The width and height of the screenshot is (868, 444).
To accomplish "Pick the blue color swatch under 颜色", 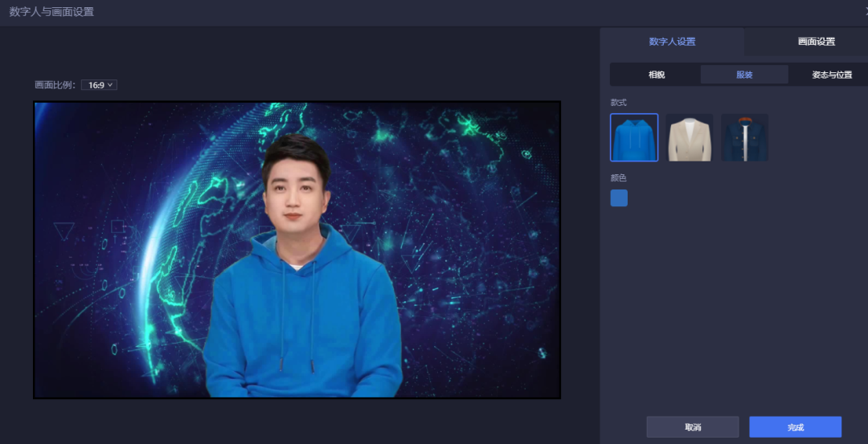I will coord(619,198).
